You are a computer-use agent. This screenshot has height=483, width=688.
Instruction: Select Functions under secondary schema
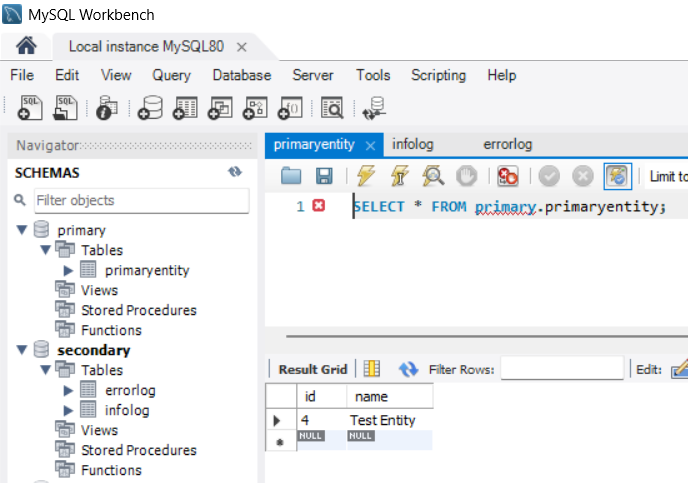point(111,470)
